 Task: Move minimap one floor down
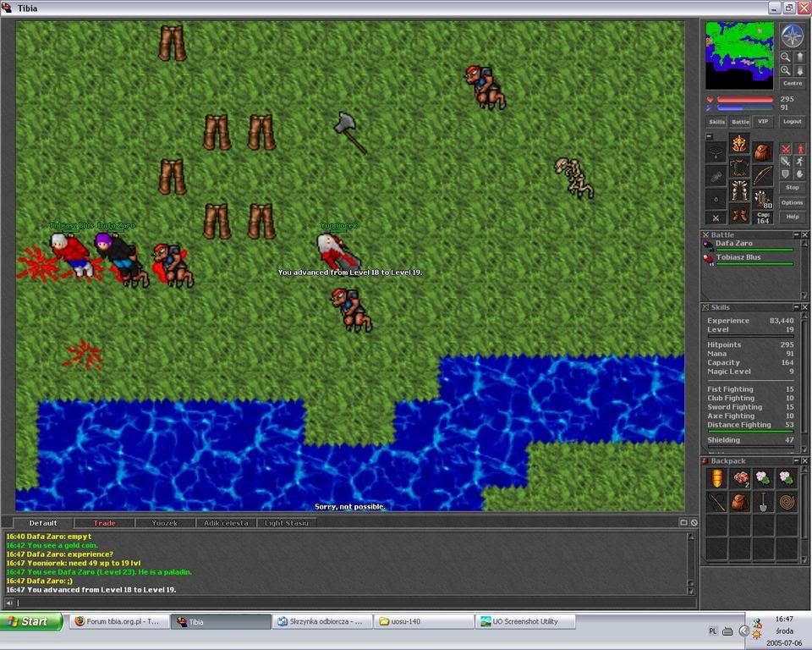(x=799, y=70)
